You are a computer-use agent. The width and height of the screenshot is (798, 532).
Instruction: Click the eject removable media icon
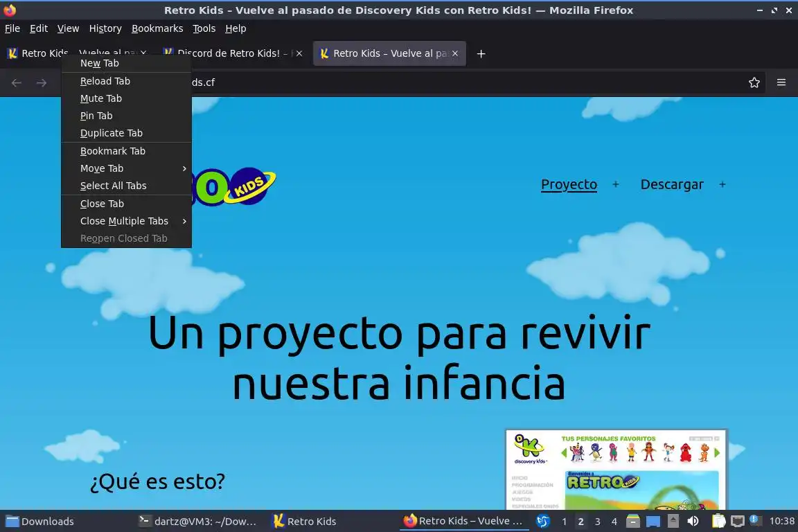[x=673, y=521]
